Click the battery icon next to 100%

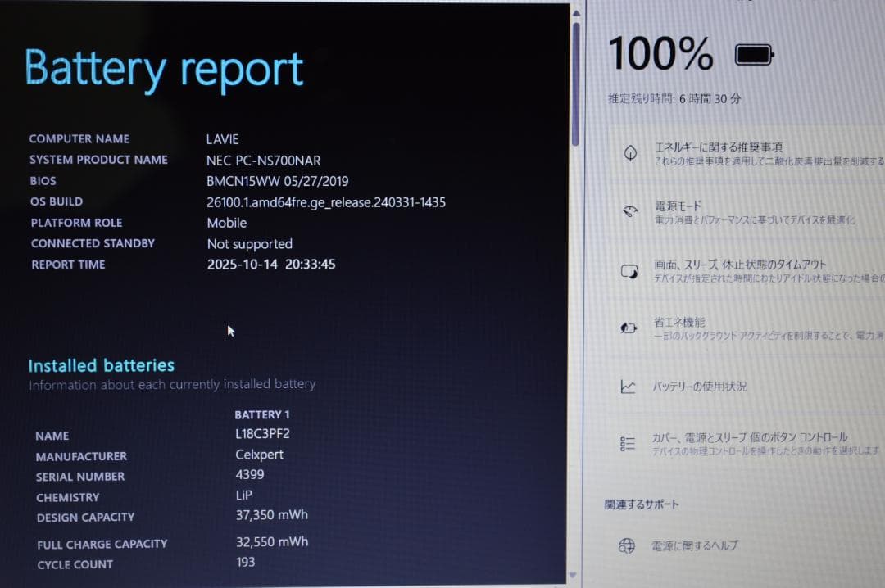click(x=754, y=55)
